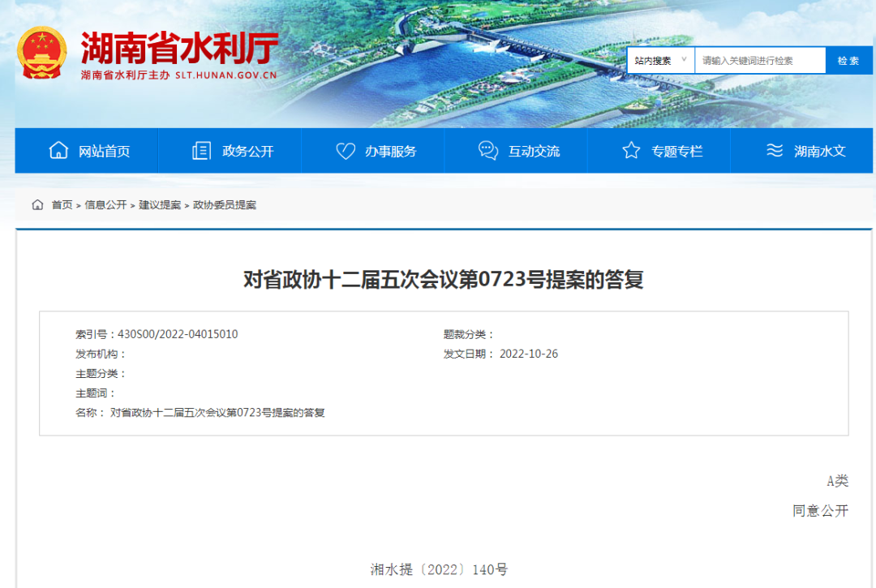Open the 湖南水文 navigation item
Screen dimensions: 876x588
click(820, 152)
